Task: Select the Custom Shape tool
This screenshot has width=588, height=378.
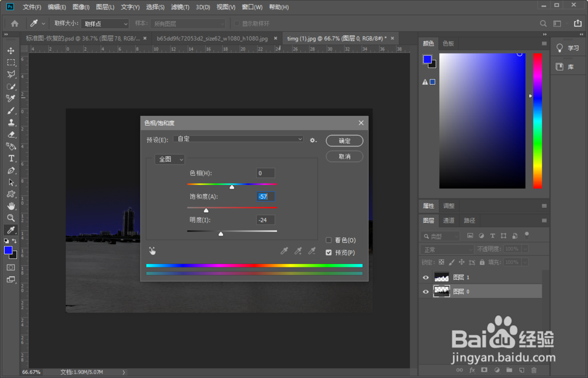Action: (x=11, y=194)
